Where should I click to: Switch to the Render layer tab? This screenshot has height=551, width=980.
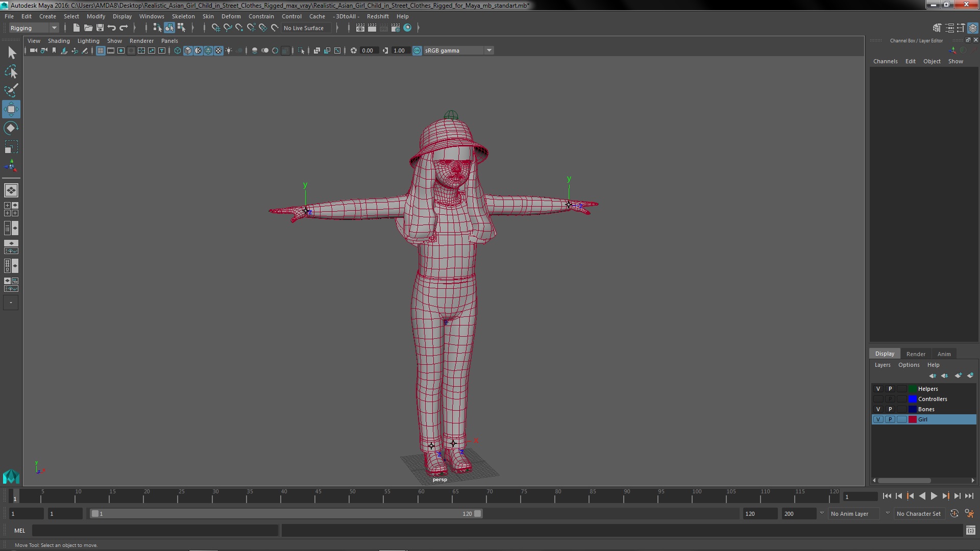tap(916, 354)
